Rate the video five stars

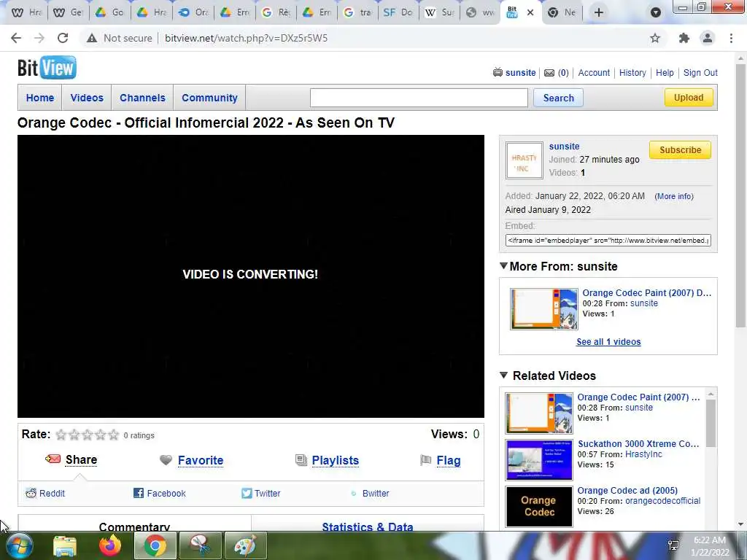113,435
